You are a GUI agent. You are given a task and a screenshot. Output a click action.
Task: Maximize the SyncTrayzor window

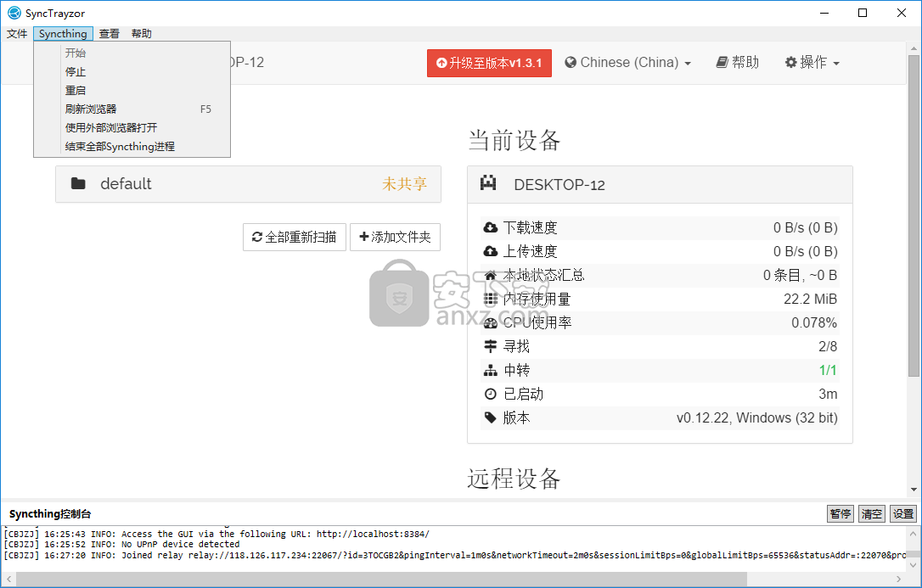click(863, 13)
